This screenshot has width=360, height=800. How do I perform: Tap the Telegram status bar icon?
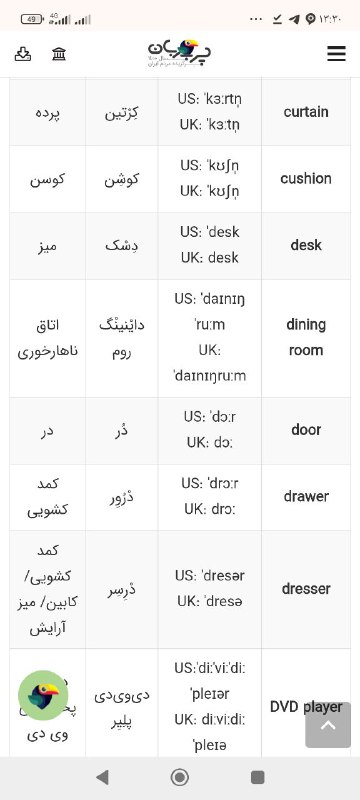(294, 19)
